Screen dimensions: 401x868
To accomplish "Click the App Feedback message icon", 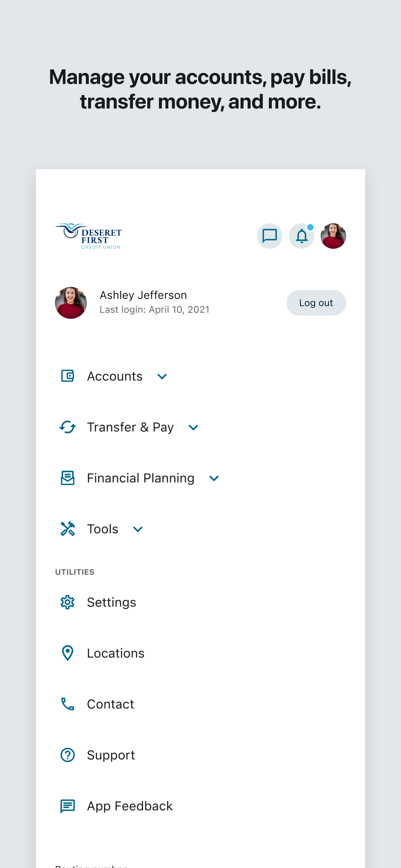I will click(67, 806).
